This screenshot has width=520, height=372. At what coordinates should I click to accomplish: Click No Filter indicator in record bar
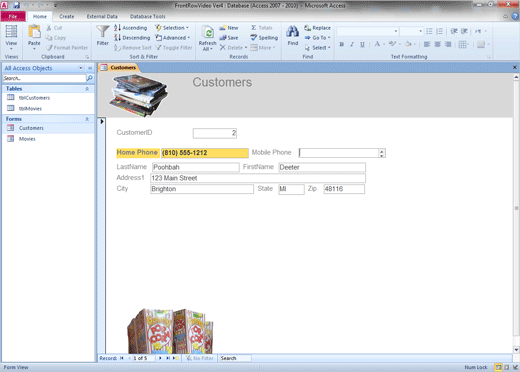200,358
